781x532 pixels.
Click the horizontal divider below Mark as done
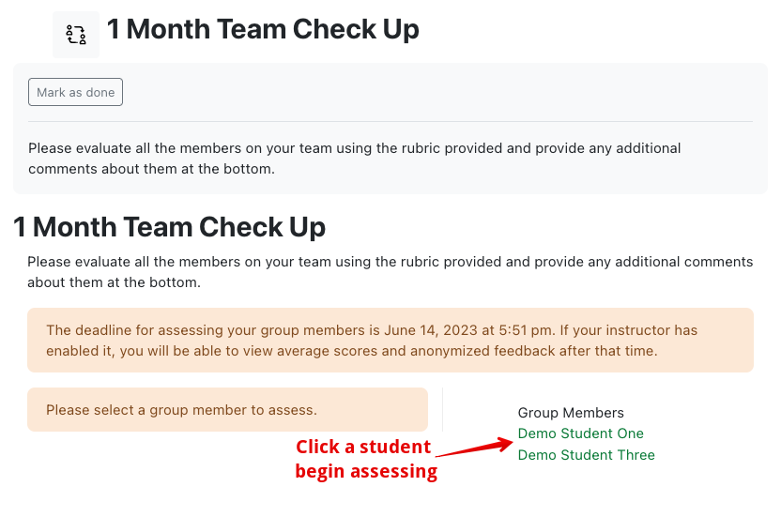pyautogui.click(x=390, y=121)
